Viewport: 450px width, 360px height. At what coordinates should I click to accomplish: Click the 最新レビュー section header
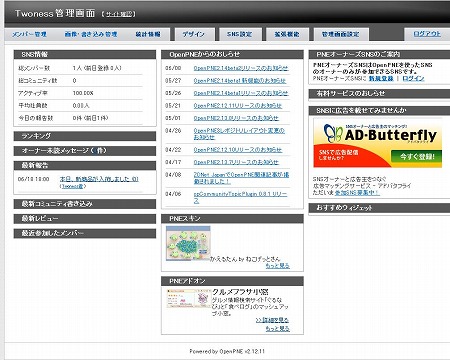(x=85, y=219)
